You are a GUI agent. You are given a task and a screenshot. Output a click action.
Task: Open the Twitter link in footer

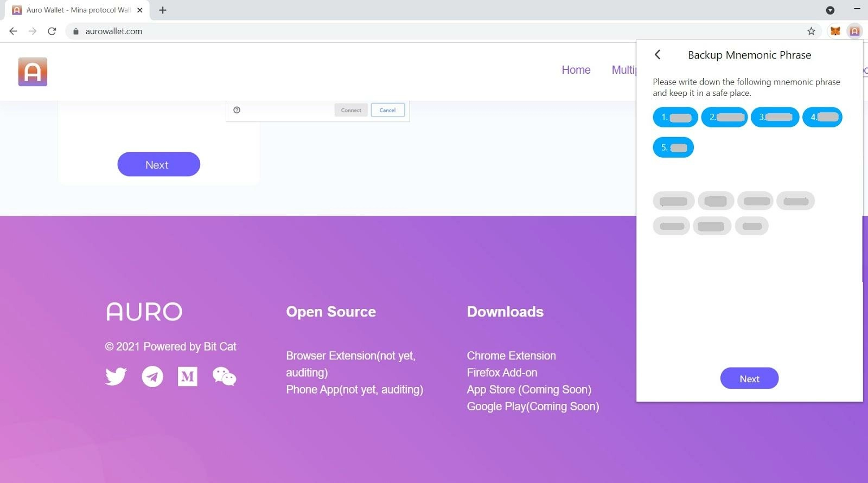tap(116, 376)
